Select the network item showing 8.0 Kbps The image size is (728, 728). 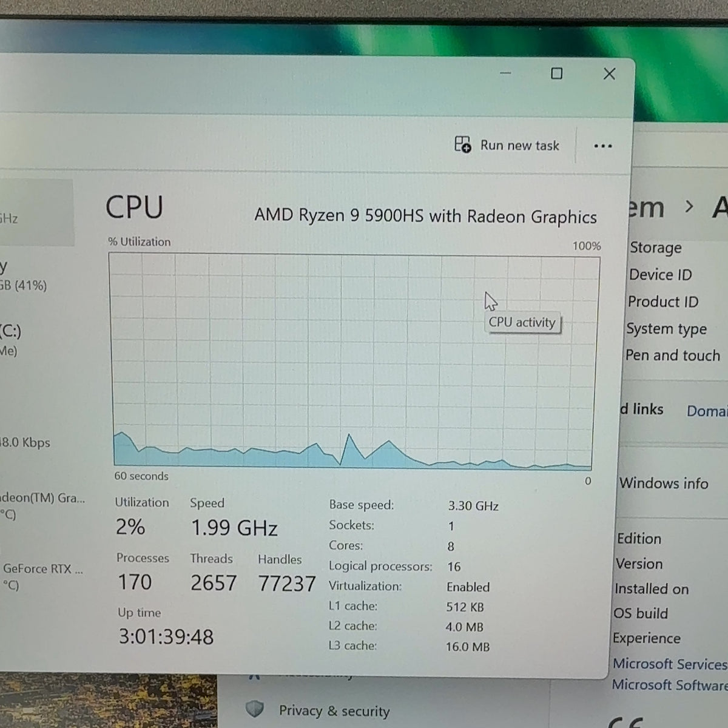(x=25, y=442)
